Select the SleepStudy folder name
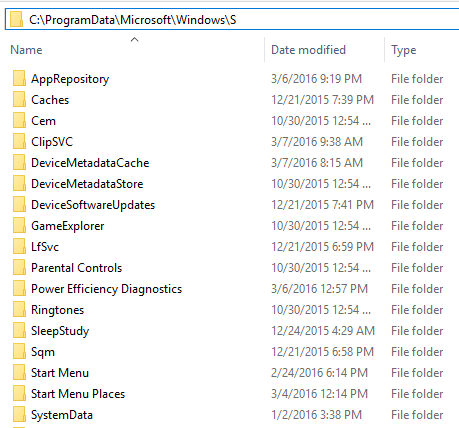 click(x=60, y=331)
